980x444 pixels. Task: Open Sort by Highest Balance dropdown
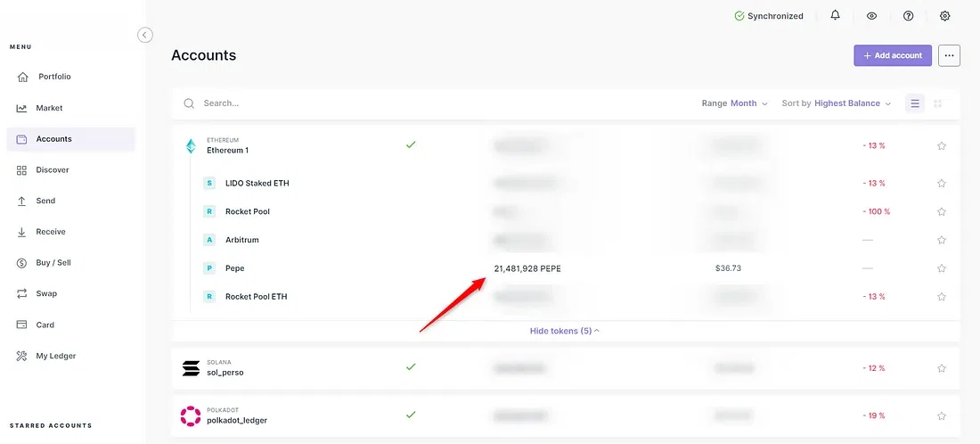pyautogui.click(x=837, y=103)
